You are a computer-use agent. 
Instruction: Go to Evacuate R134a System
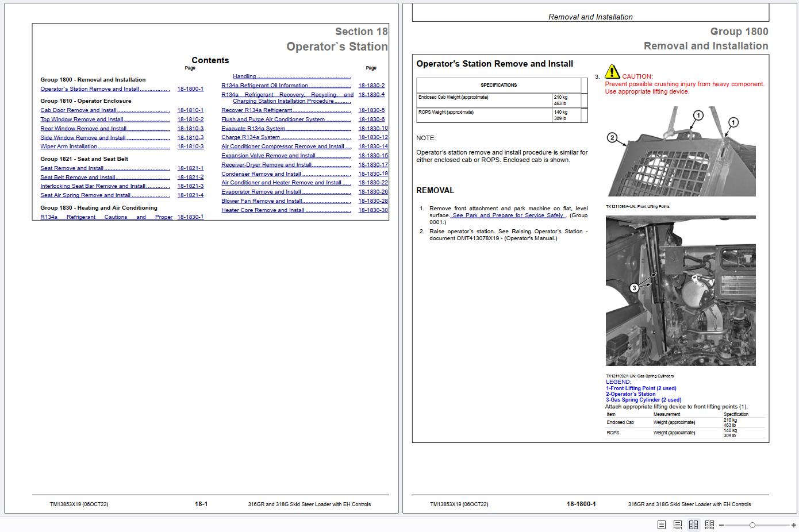tap(253, 129)
